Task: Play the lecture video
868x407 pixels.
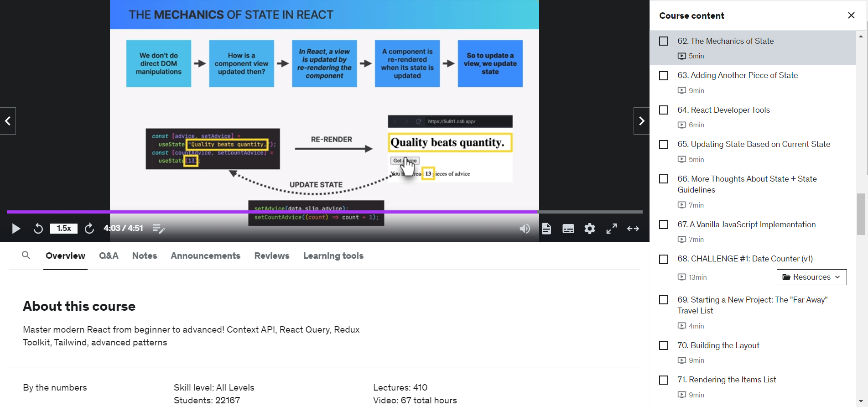Action: click(x=16, y=229)
